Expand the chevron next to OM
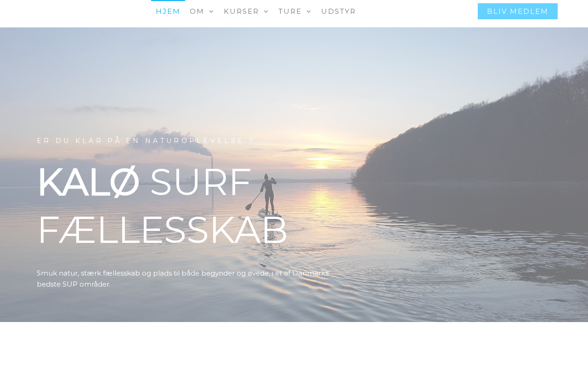The width and height of the screenshot is (588, 368). (x=211, y=11)
